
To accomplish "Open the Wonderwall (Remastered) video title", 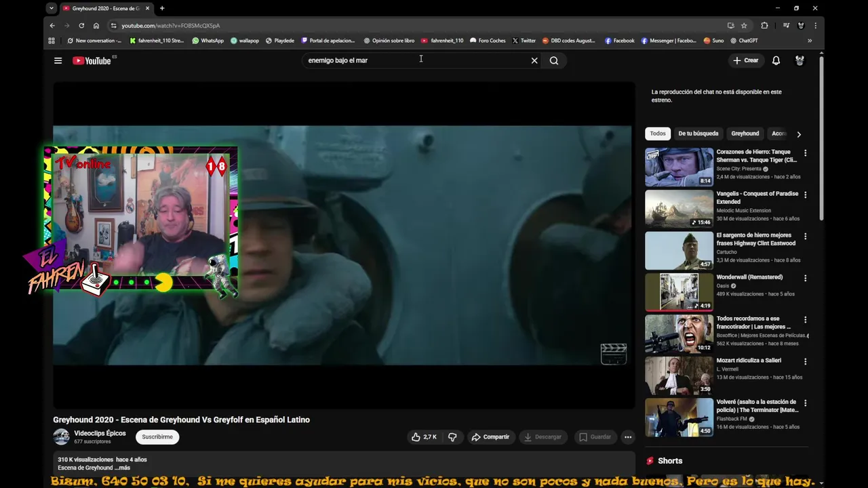I will coord(749,277).
